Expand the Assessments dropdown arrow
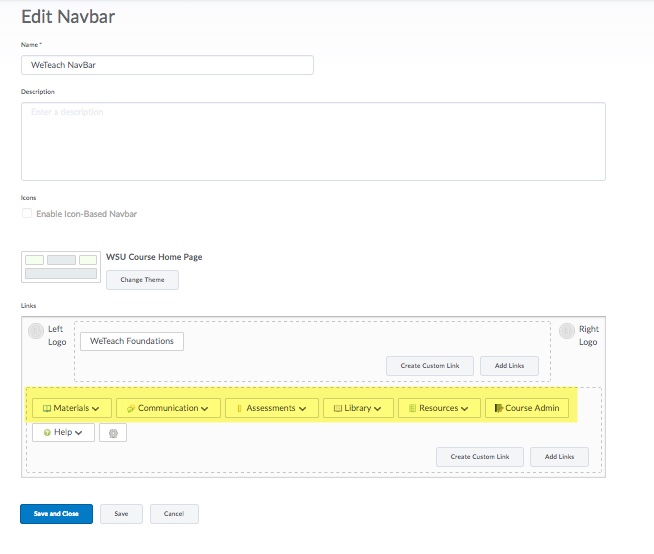This screenshot has width=654, height=554. pyautogui.click(x=303, y=409)
